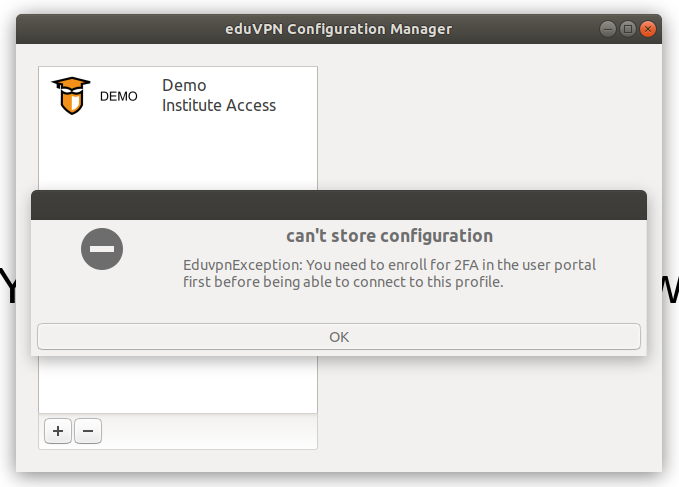This screenshot has width=679, height=487.
Task: Click the EduvpnException error message text
Action: pos(389,273)
